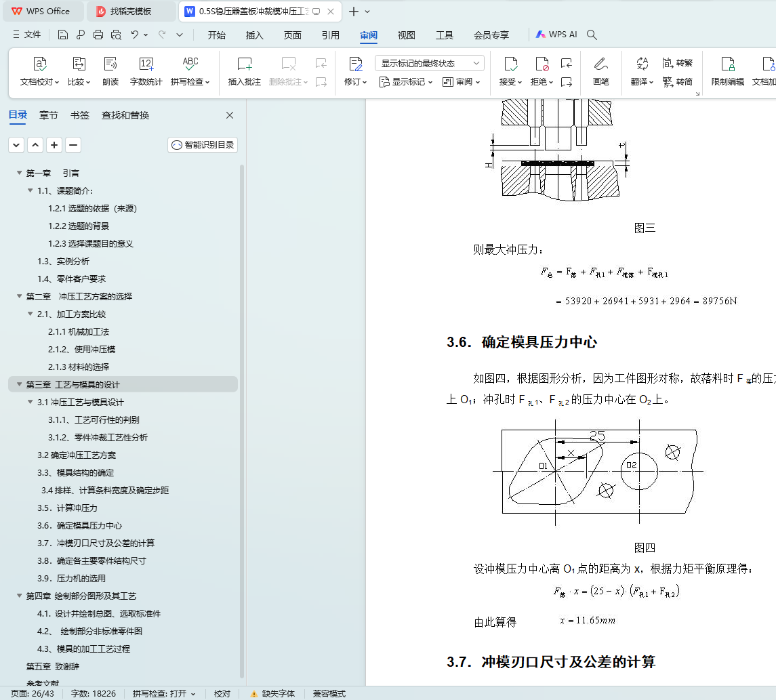Click the Save document icon
Image resolution: width=776 pixels, height=700 pixels.
[x=63, y=35]
